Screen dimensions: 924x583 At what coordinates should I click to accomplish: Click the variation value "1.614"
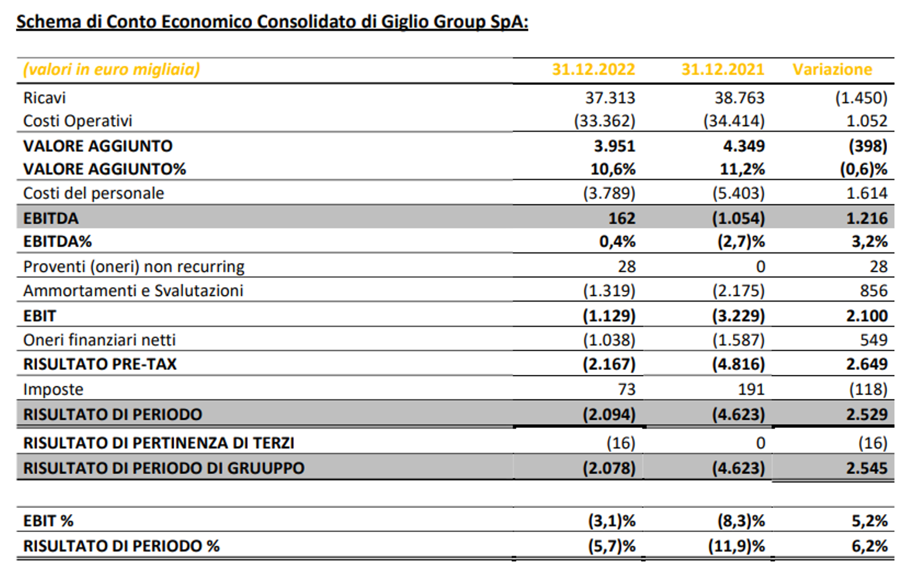867,193
